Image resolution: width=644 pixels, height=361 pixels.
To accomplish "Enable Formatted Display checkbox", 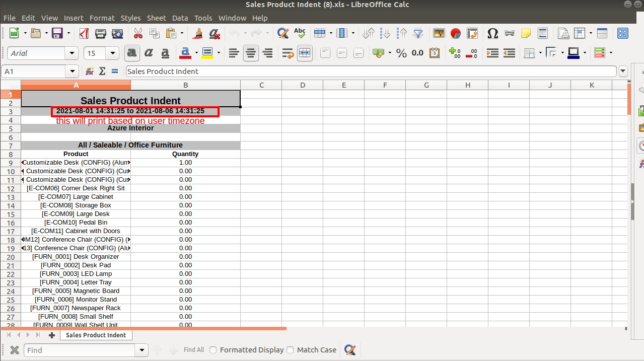I will [213, 350].
